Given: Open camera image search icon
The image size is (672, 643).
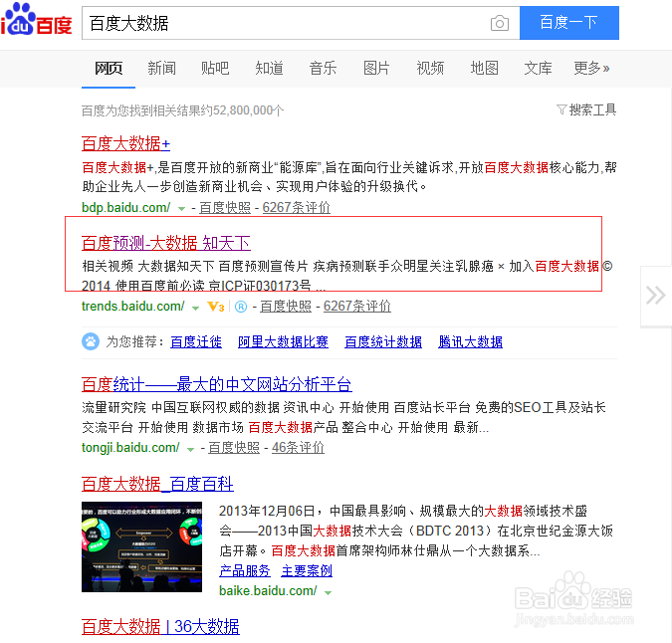Looking at the screenshot, I should (500, 23).
